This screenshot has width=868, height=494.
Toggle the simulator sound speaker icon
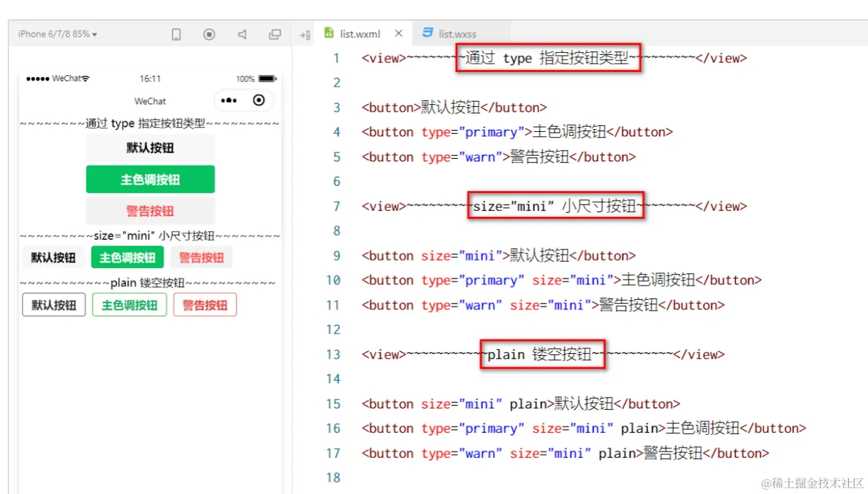click(x=242, y=35)
